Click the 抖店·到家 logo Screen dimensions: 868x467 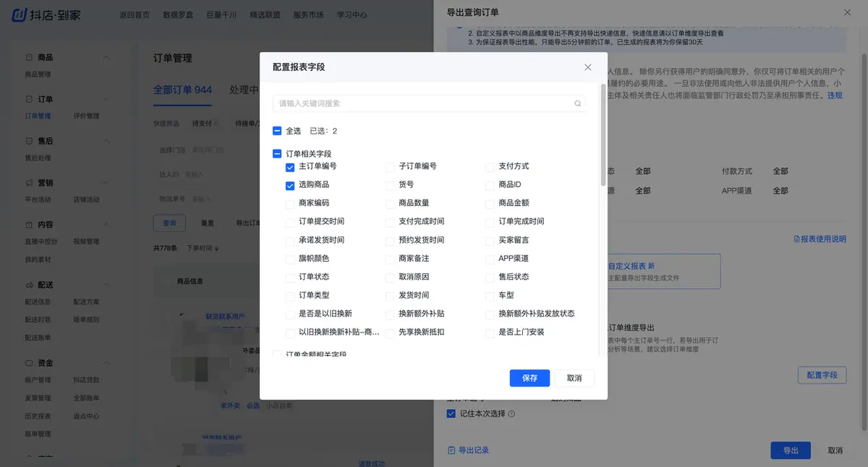point(46,14)
